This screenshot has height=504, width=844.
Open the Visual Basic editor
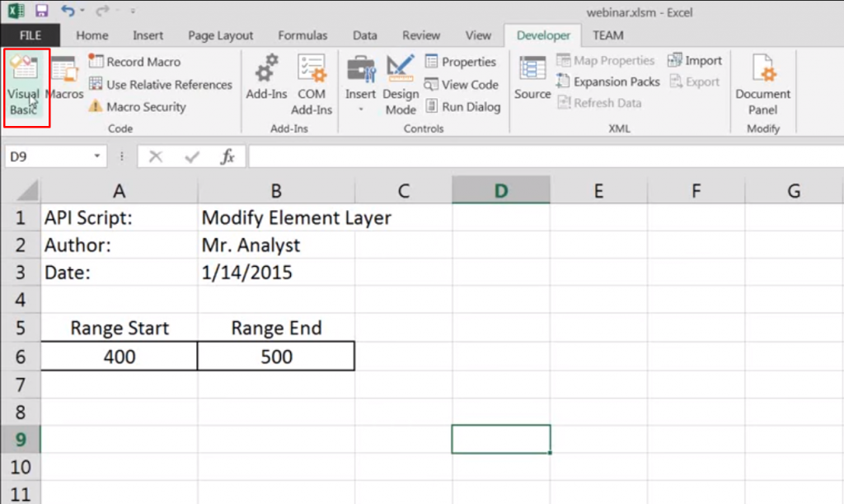tap(25, 86)
